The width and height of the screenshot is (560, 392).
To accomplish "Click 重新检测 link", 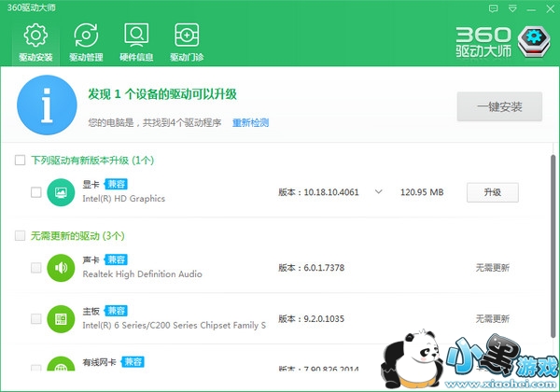I will coord(250,123).
